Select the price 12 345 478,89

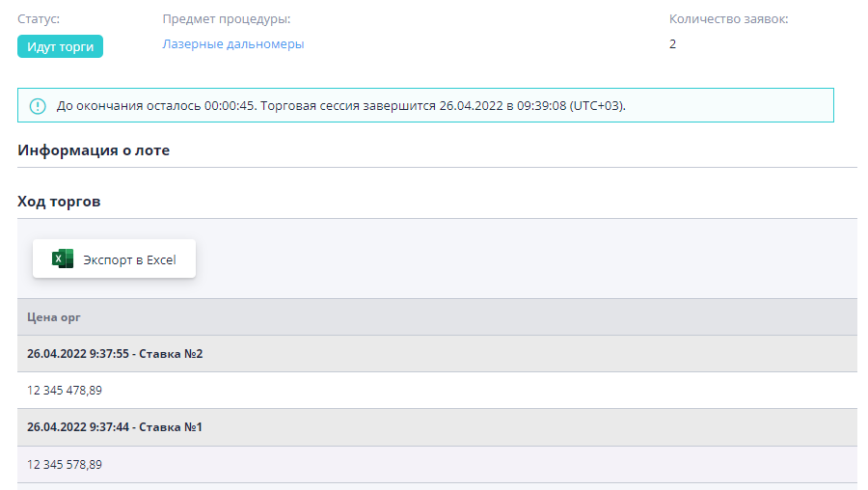(x=65, y=391)
